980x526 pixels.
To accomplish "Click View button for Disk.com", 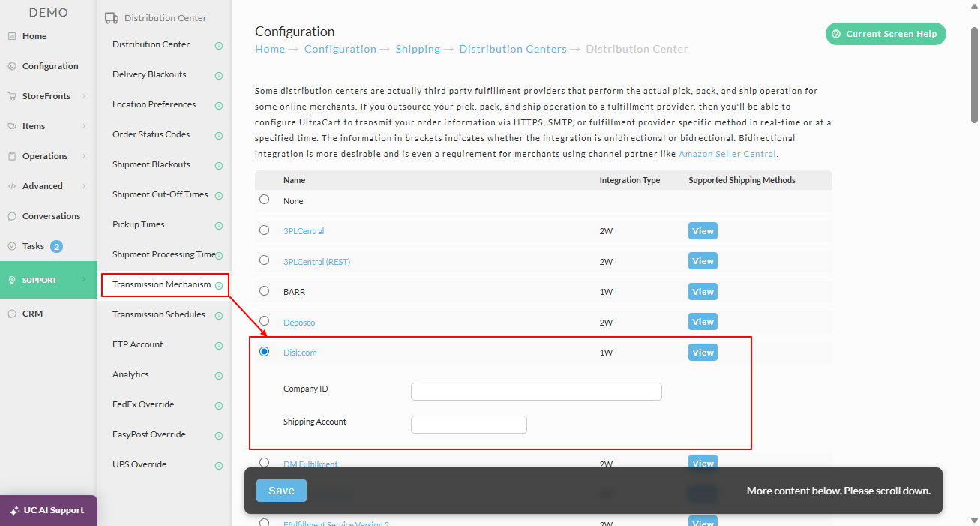I will (703, 352).
